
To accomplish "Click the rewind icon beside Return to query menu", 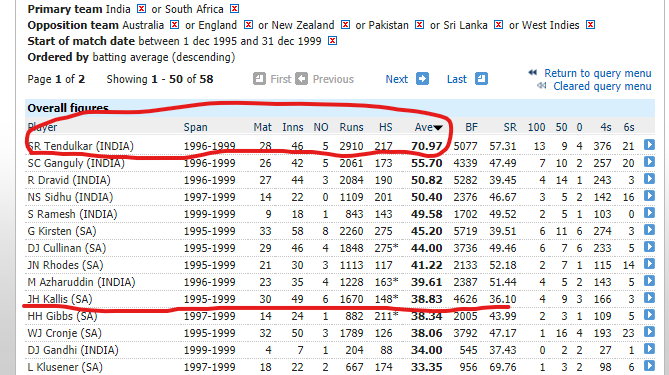I will pos(532,73).
